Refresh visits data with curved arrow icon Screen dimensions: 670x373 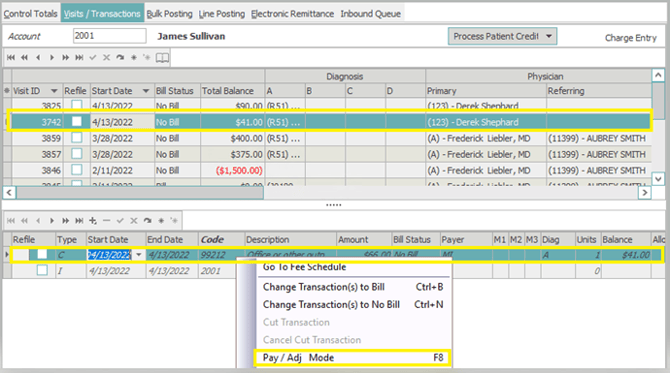120,57
